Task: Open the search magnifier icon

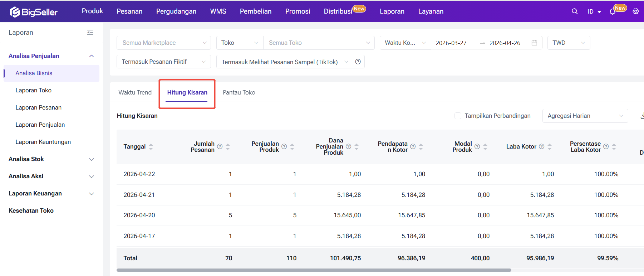Action: click(575, 11)
